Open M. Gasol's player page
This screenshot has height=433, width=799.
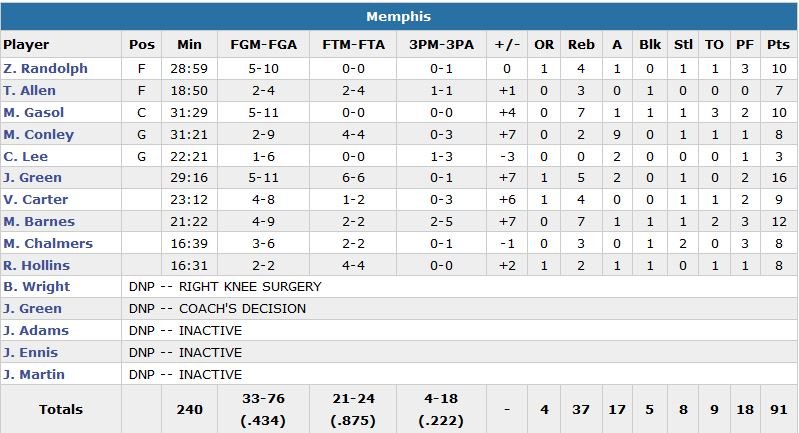coord(35,113)
